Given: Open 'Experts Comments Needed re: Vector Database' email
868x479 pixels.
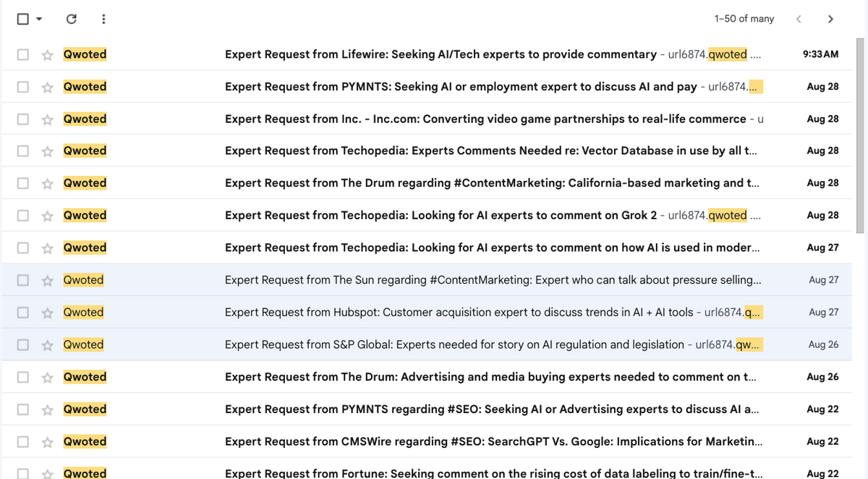Looking at the screenshot, I should point(491,151).
